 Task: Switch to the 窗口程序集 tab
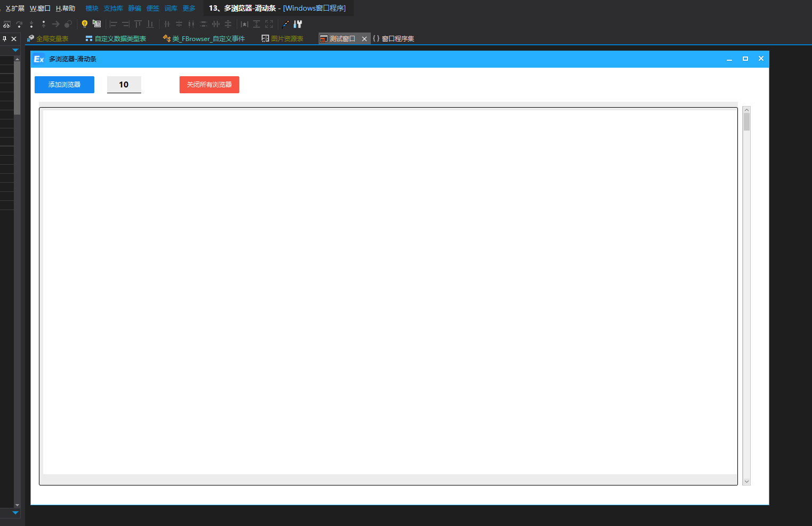[393, 38]
